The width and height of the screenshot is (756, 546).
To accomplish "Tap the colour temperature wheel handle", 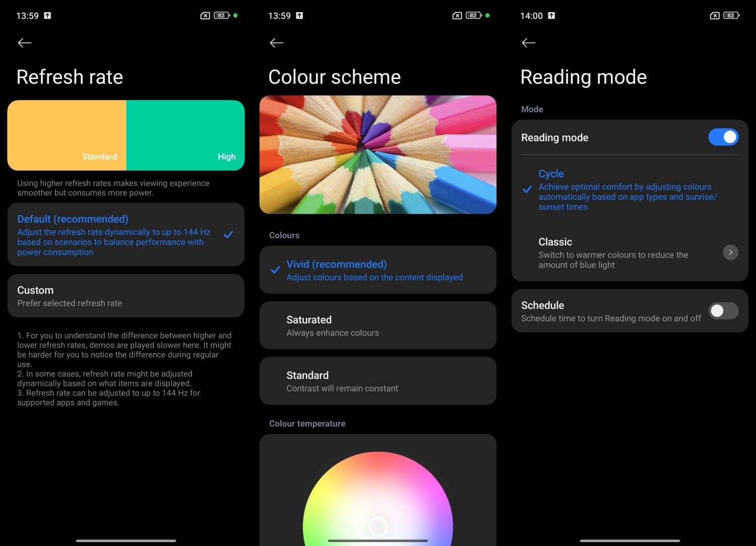I will [x=378, y=526].
